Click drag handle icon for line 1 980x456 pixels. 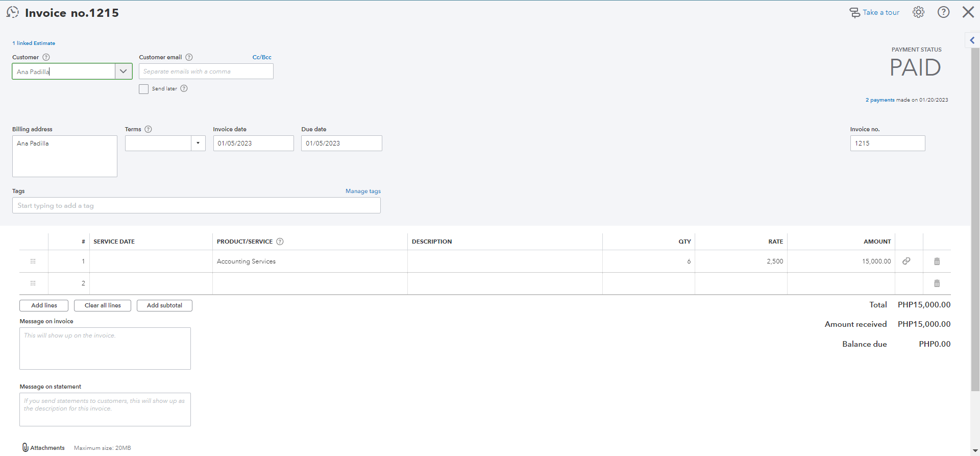click(x=33, y=261)
